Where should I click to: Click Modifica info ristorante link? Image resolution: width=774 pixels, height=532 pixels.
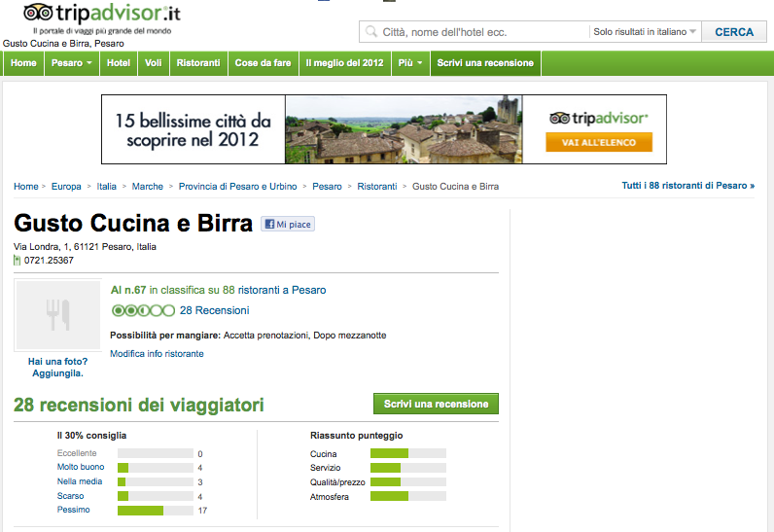pos(157,354)
